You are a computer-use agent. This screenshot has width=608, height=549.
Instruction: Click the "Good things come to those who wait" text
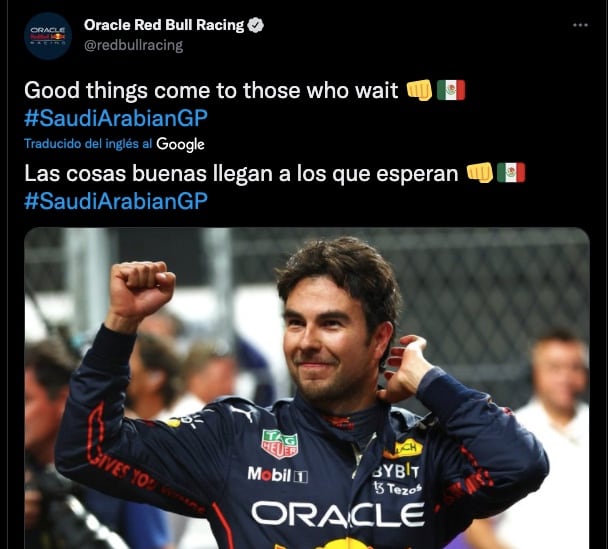[211, 90]
